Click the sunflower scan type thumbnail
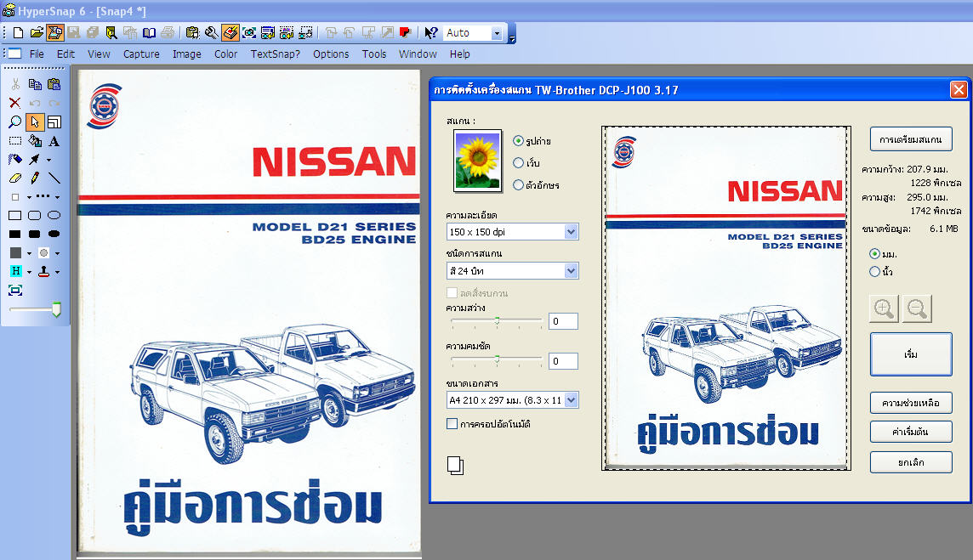Image resolution: width=973 pixels, height=560 pixels. click(x=477, y=161)
